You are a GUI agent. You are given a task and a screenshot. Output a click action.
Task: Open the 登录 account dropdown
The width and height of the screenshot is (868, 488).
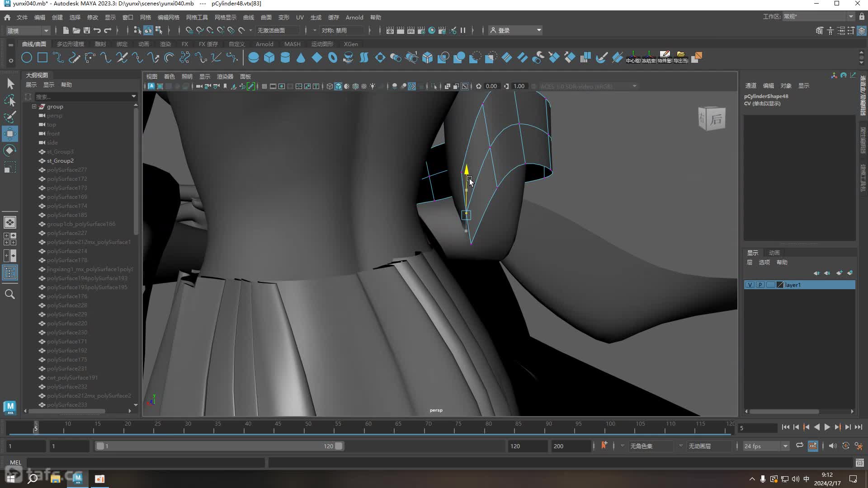(x=515, y=30)
